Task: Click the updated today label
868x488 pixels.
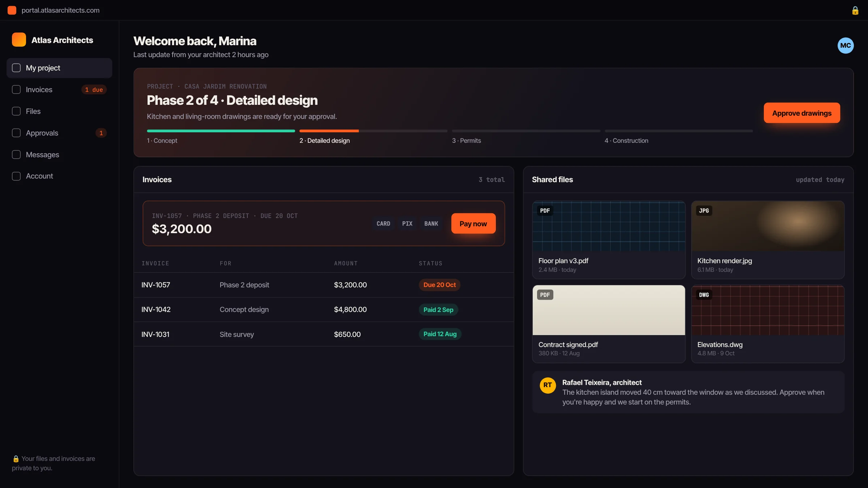Action: (x=820, y=180)
